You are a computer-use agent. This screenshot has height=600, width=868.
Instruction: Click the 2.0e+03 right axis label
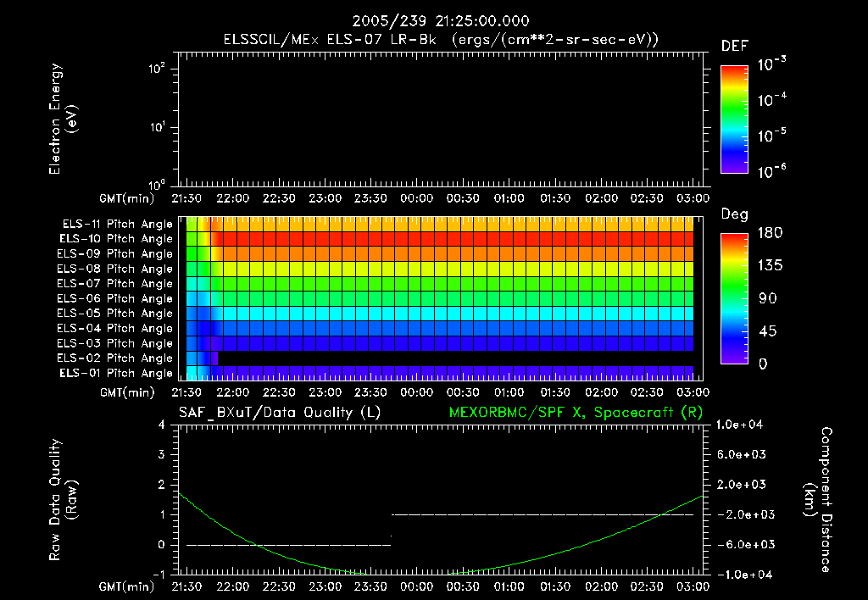[x=742, y=484]
